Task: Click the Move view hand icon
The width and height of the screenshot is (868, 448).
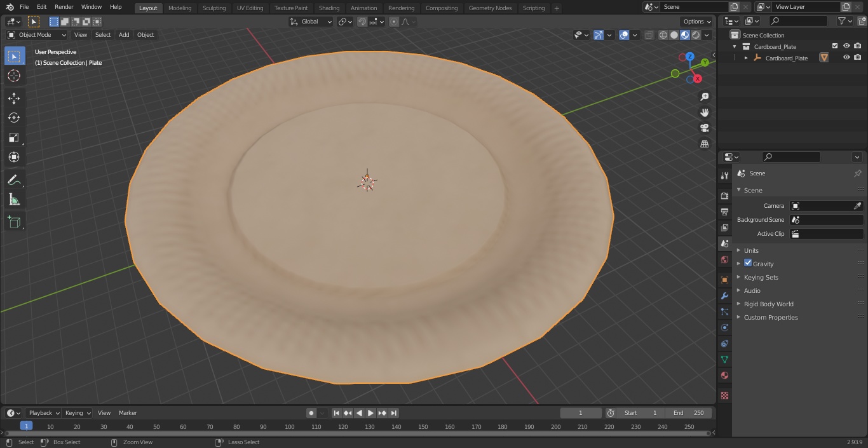Action: [x=704, y=112]
